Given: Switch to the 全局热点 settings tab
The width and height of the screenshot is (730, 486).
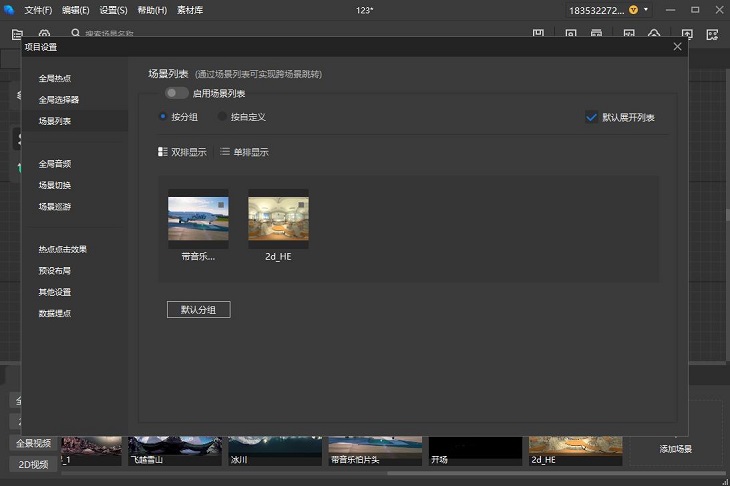Looking at the screenshot, I should tap(55, 78).
